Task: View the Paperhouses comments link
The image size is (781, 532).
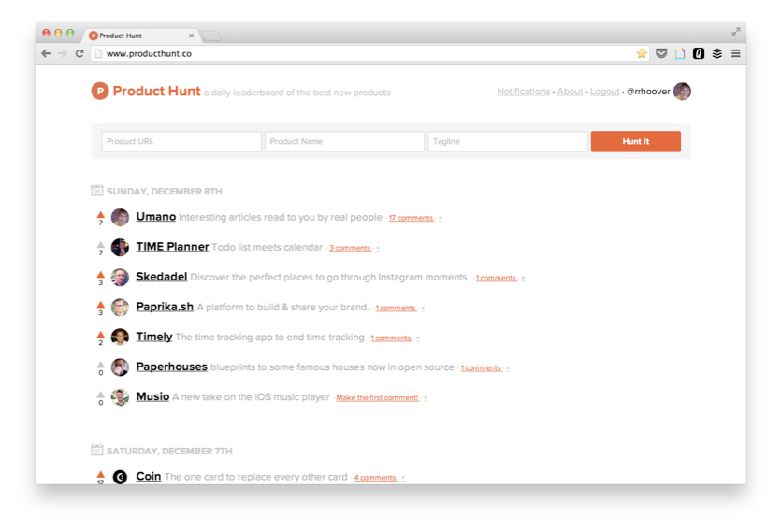Action: click(481, 368)
